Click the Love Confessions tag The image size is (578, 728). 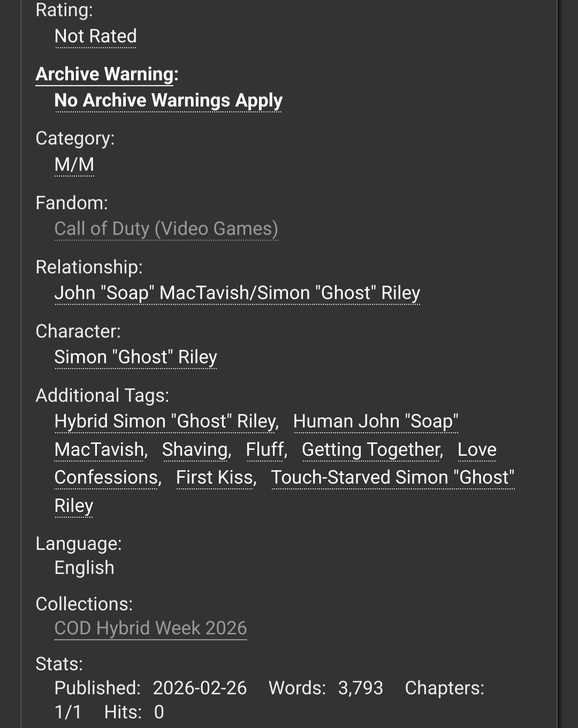(107, 478)
